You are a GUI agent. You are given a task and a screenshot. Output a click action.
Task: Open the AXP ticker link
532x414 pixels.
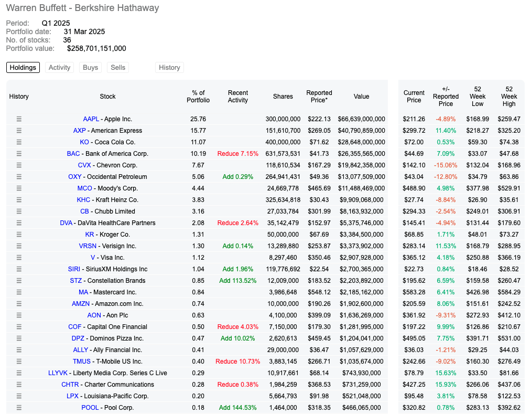(x=79, y=131)
